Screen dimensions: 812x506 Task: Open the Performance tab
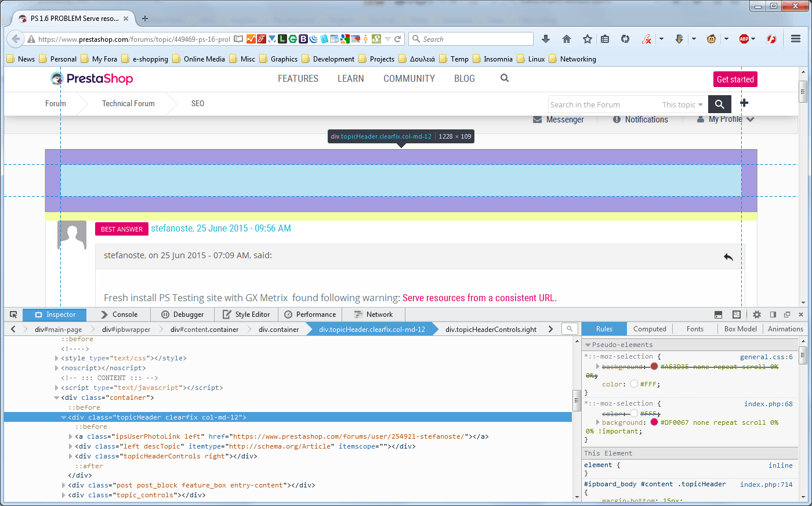tap(310, 315)
